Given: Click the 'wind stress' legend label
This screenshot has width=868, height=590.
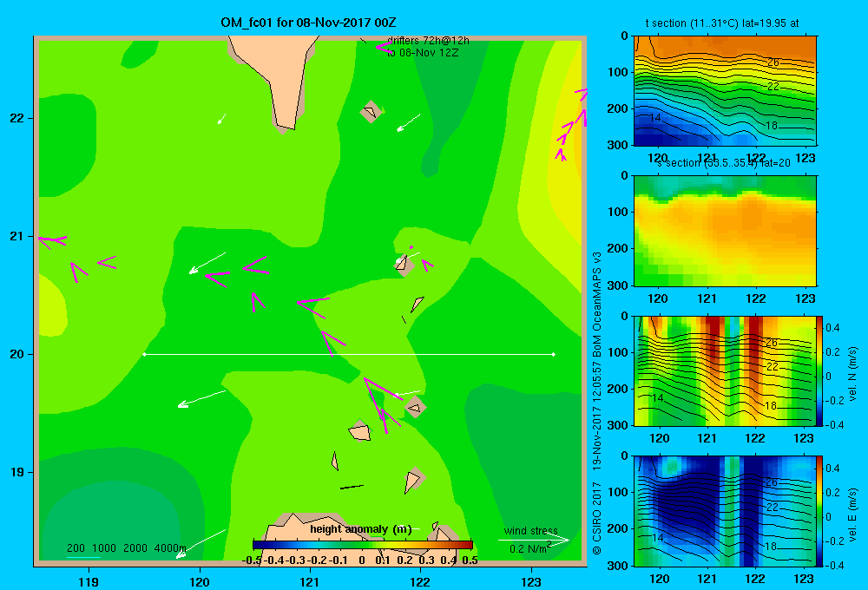Looking at the screenshot, I should [x=531, y=531].
